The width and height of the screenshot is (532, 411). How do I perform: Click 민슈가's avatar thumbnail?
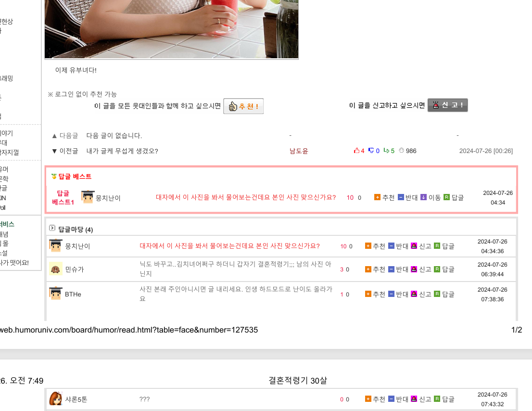pyautogui.click(x=55, y=269)
